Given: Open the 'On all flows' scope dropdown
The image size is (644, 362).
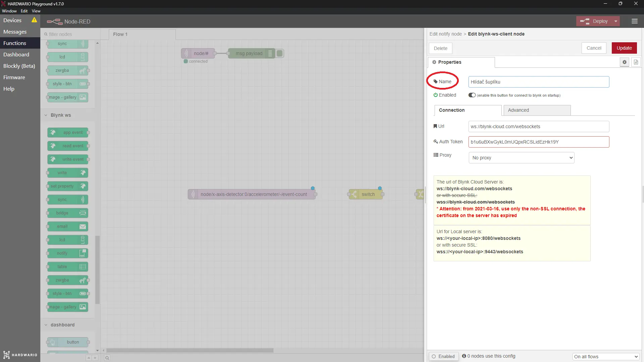Looking at the screenshot, I should (x=605, y=357).
